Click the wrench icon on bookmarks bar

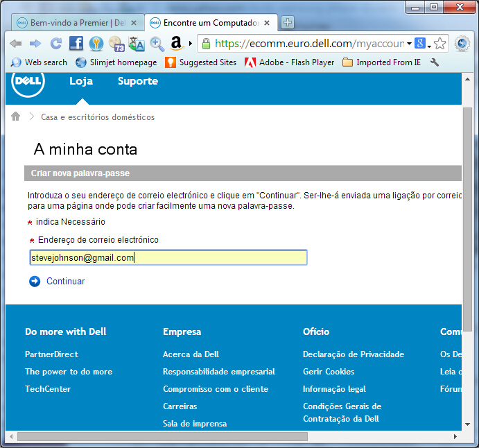pyautogui.click(x=435, y=62)
